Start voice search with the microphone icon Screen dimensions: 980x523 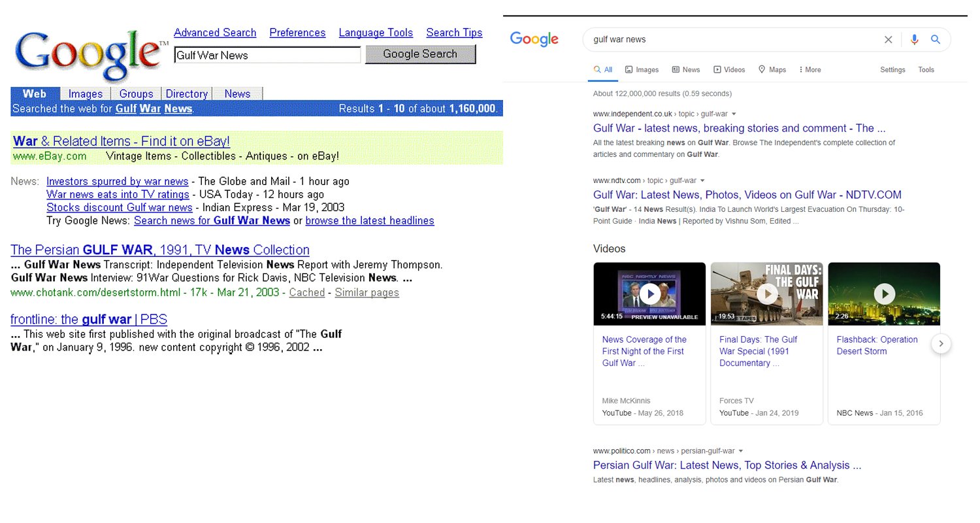(914, 39)
